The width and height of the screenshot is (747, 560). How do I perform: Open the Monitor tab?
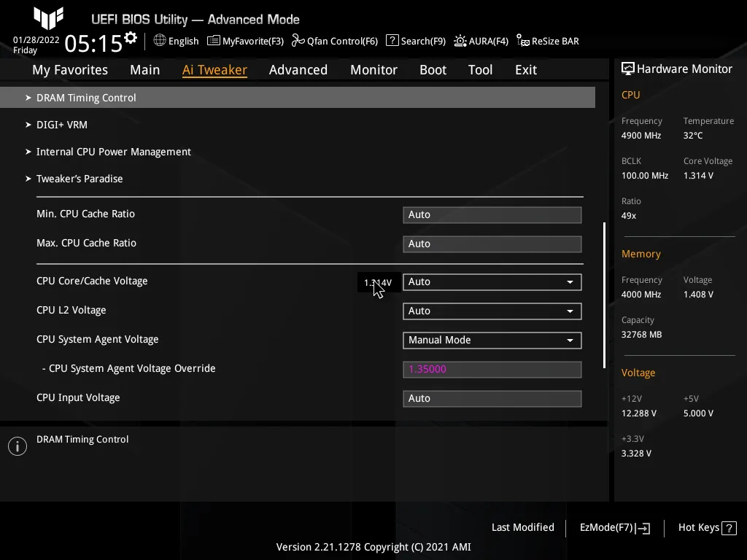[x=374, y=70]
